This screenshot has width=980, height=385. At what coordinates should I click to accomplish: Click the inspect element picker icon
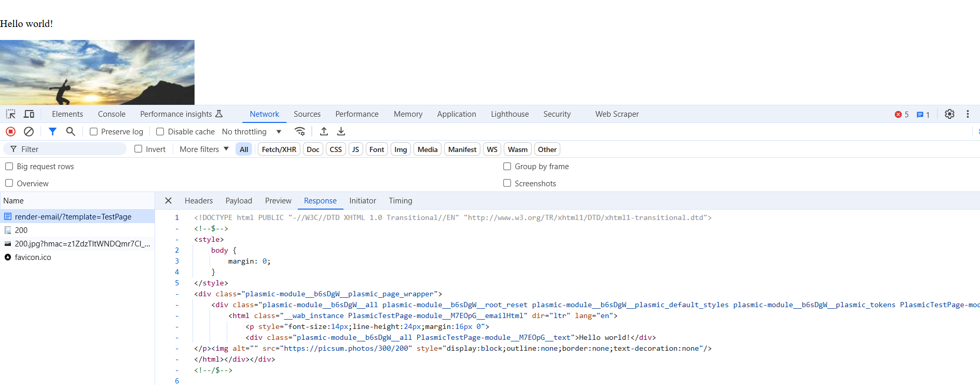10,114
